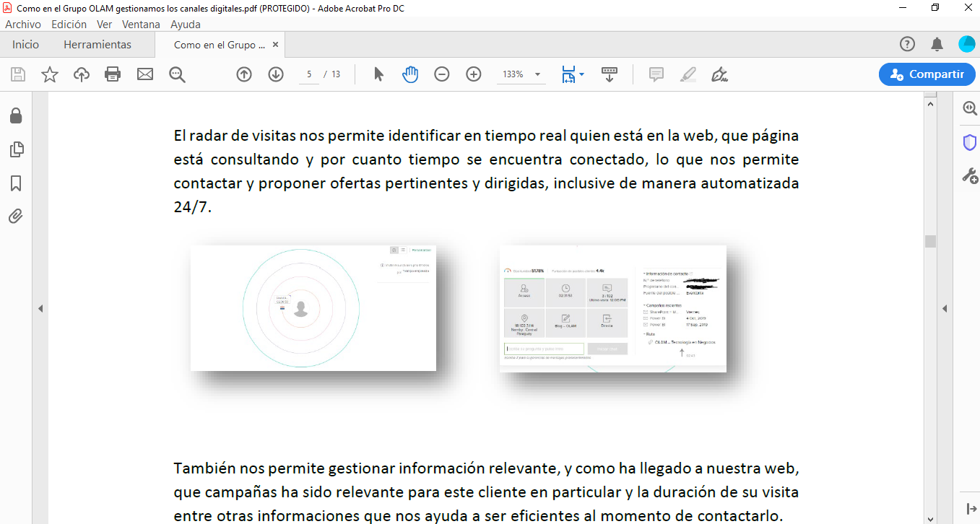
Task: Switch to the Herramientas tab
Action: 97,45
